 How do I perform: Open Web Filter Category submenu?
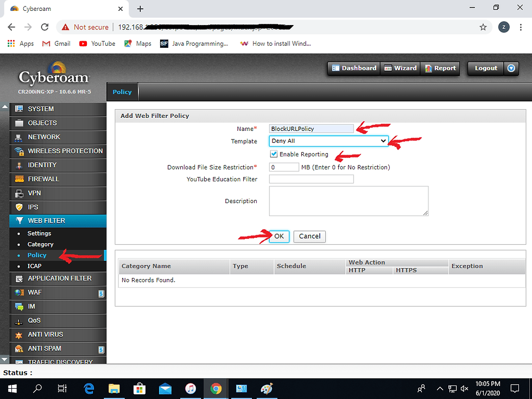[40, 244]
